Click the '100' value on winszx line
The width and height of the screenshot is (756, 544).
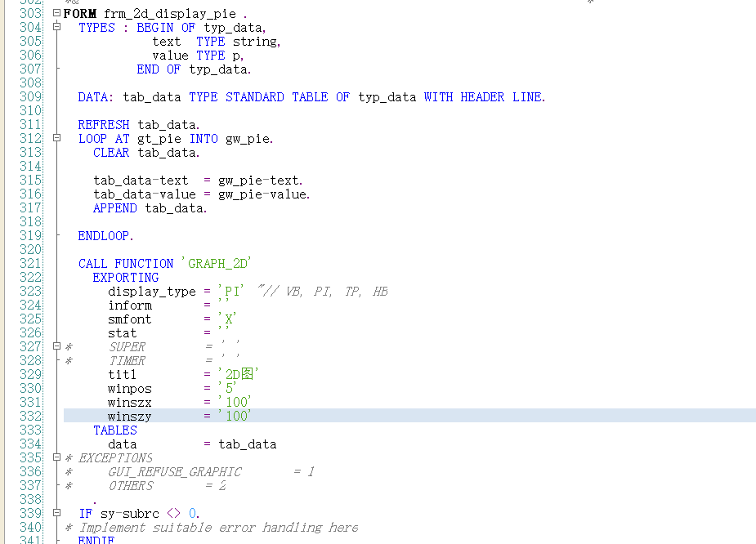click(235, 402)
